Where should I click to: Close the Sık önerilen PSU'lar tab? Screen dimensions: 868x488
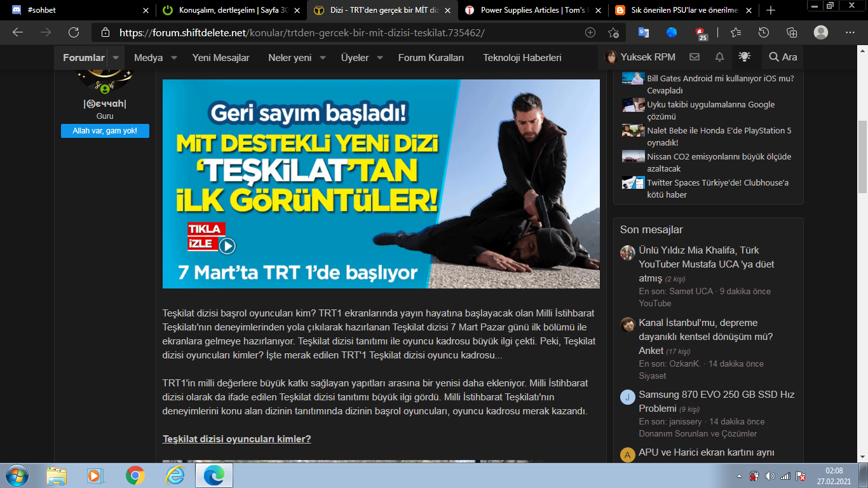point(750,10)
